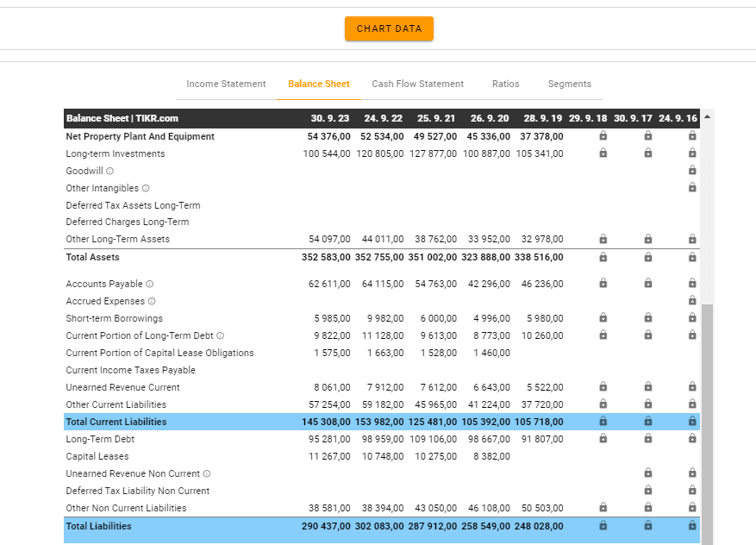The image size is (756, 545).
Task: Click the CHART DATA button
Action: [389, 28]
